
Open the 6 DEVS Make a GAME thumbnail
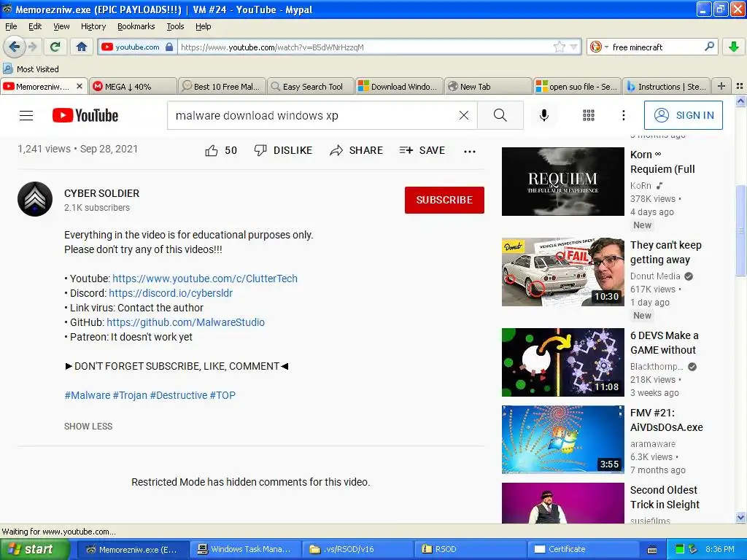tap(562, 362)
